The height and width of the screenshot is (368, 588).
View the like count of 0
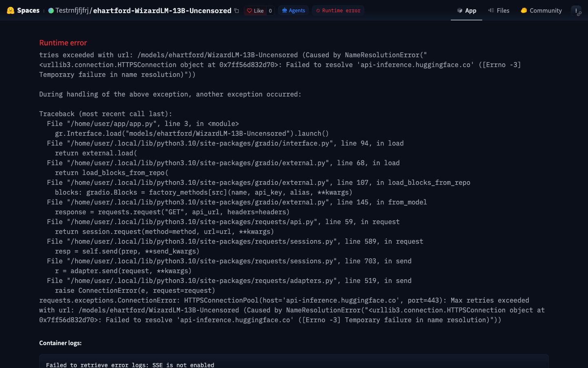(270, 11)
